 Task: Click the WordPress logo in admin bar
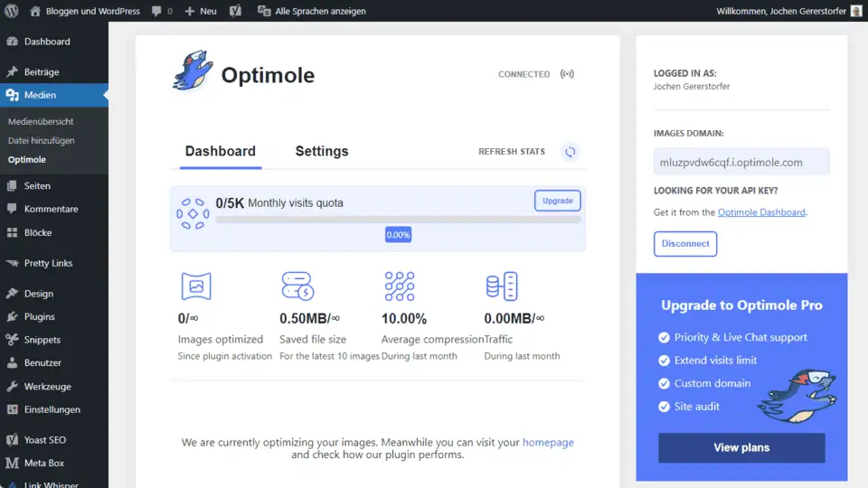coord(12,11)
